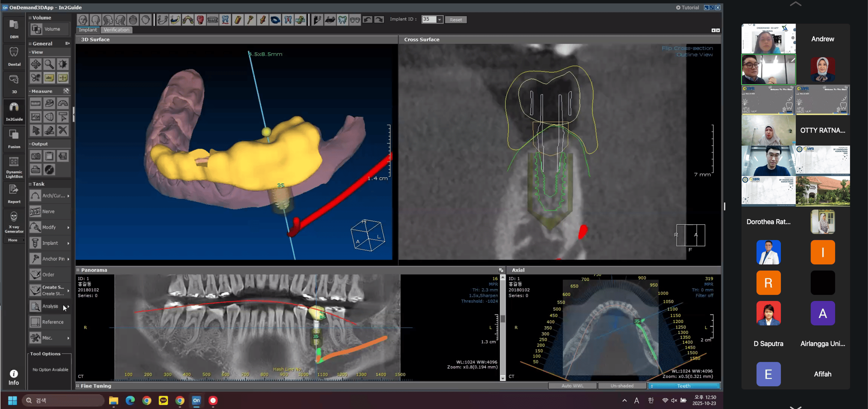
Task: Open the Dynamic LightBox module
Action: 14,167
